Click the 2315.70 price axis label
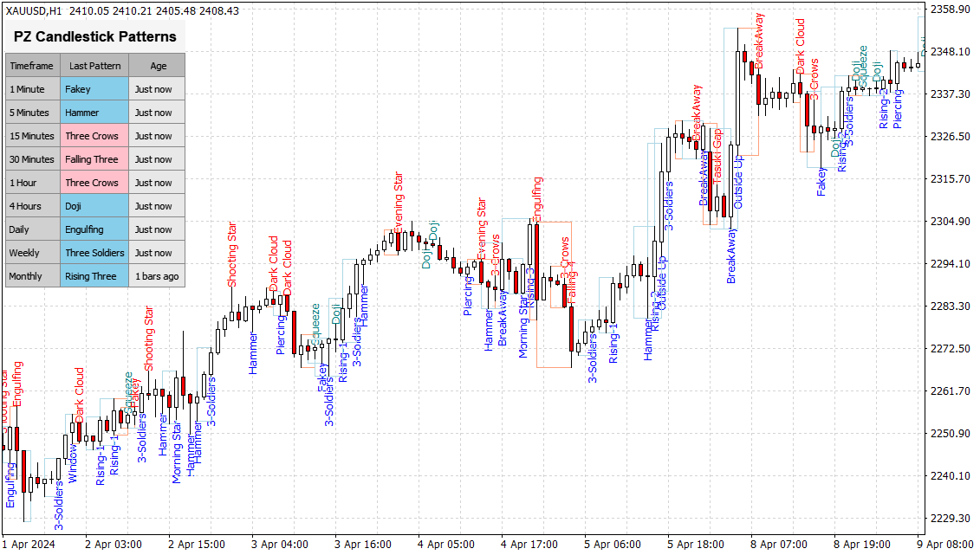Viewport: 980px width, 555px height. point(950,179)
